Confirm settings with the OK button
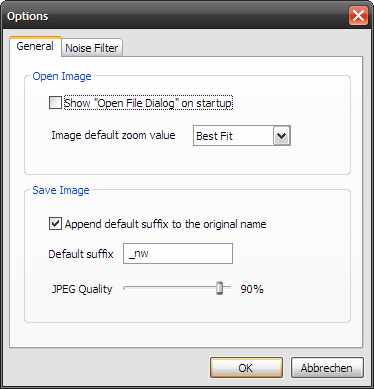 click(246, 368)
